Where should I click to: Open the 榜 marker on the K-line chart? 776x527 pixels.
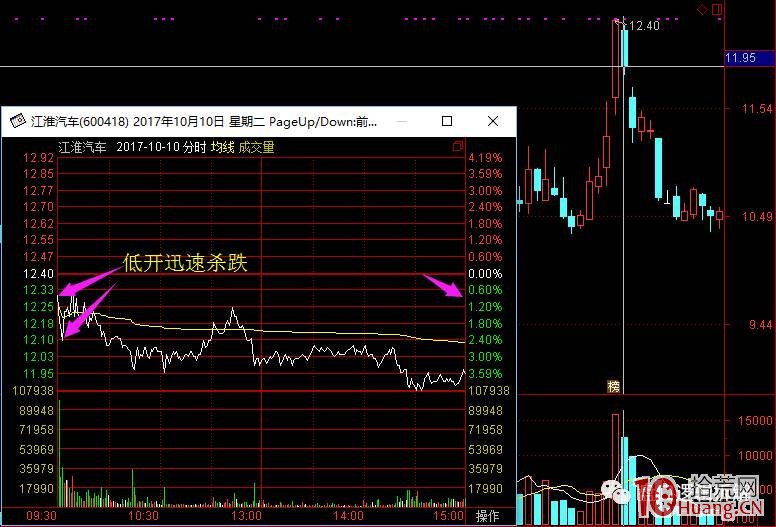[x=614, y=386]
